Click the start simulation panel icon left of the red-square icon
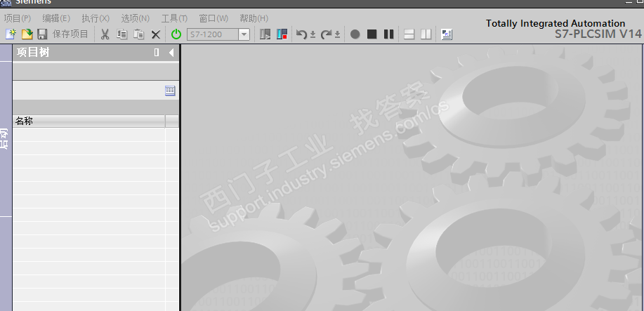The width and height of the screenshot is (644, 311). 265,34
